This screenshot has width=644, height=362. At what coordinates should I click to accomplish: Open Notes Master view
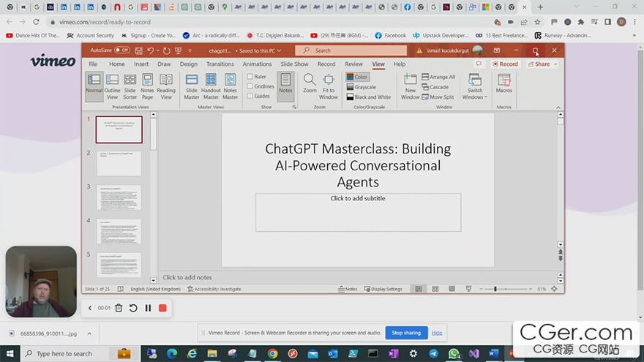pos(230,86)
